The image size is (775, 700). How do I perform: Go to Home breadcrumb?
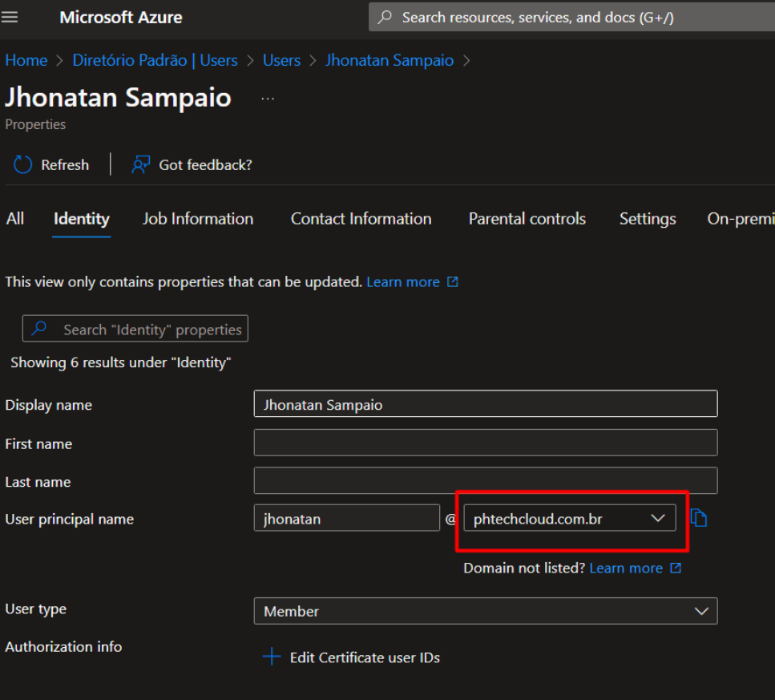click(x=26, y=60)
